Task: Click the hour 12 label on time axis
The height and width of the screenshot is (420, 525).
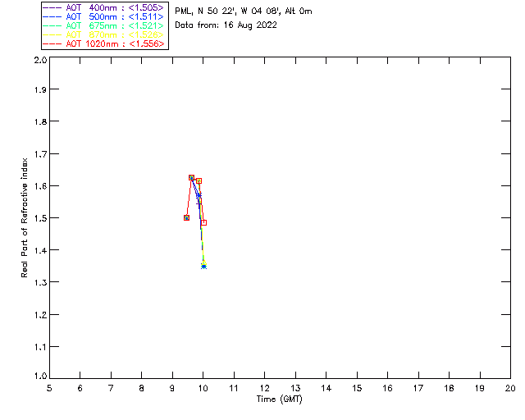Action: [x=264, y=388]
